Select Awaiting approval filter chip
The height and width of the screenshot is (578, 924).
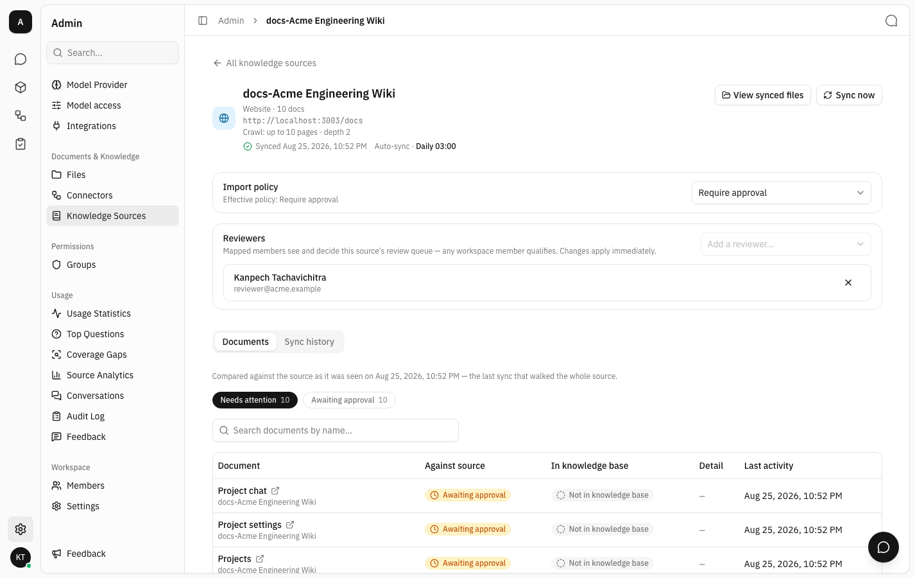click(349, 400)
